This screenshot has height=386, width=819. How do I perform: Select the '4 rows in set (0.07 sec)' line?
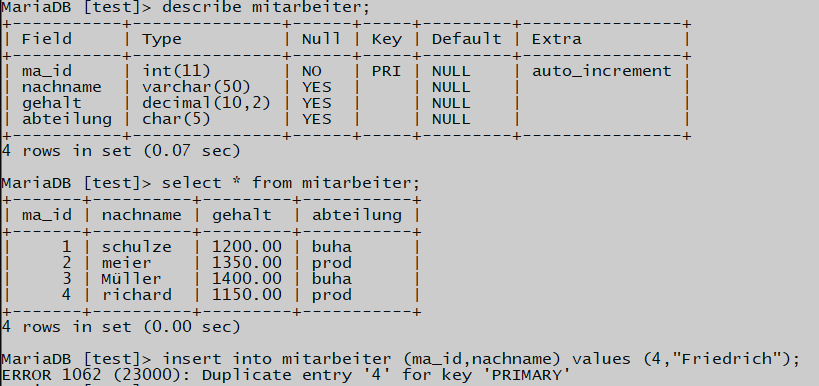click(121, 151)
